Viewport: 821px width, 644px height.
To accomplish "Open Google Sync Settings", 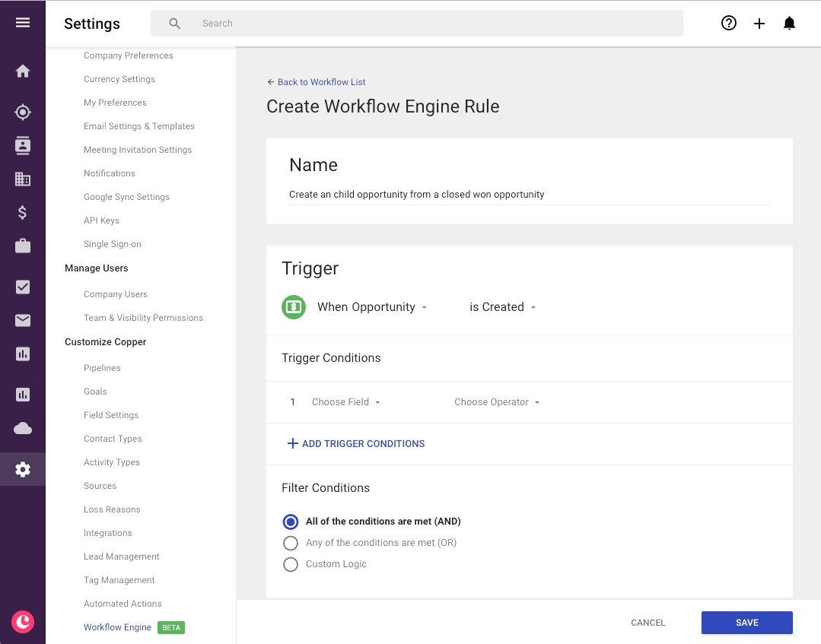I will pyautogui.click(x=127, y=197).
